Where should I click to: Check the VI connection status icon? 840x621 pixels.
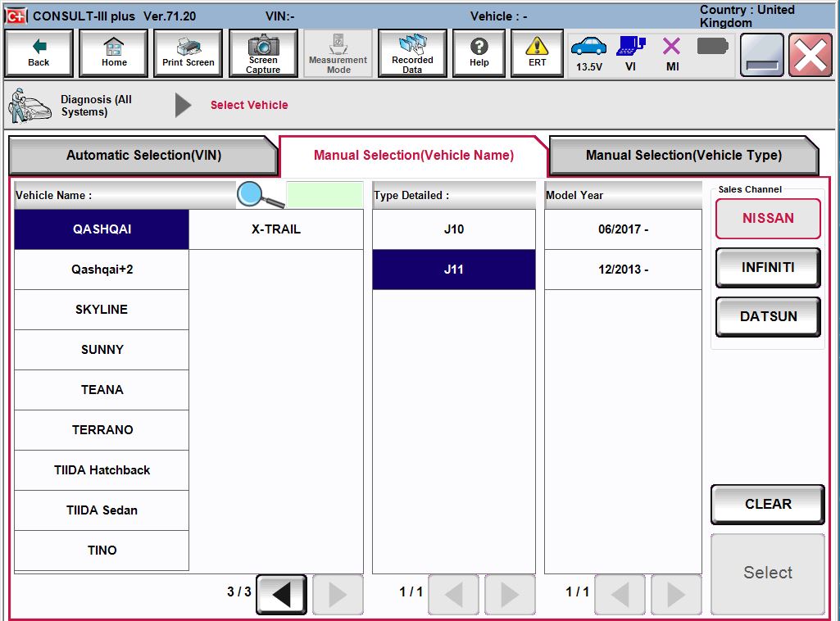pyautogui.click(x=630, y=52)
